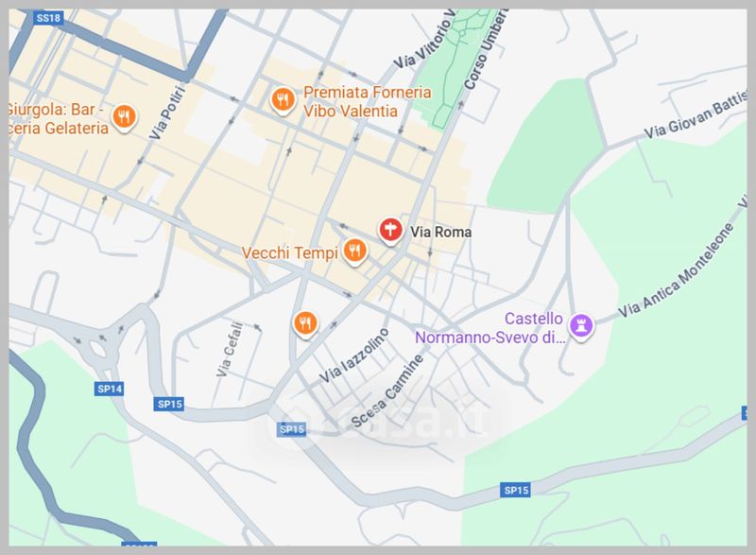
Task: Click the SP14 road shield
Action: pos(109,389)
